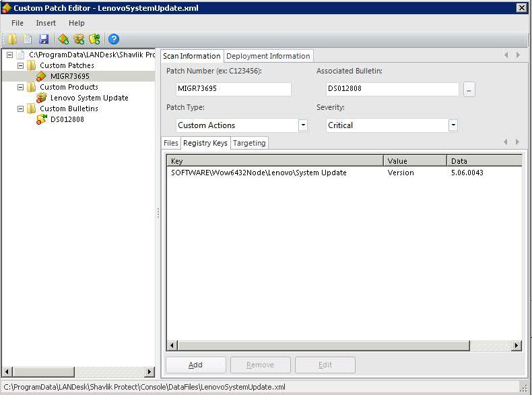Select the Custom Products tree label
The width and height of the screenshot is (532, 395).
(69, 87)
